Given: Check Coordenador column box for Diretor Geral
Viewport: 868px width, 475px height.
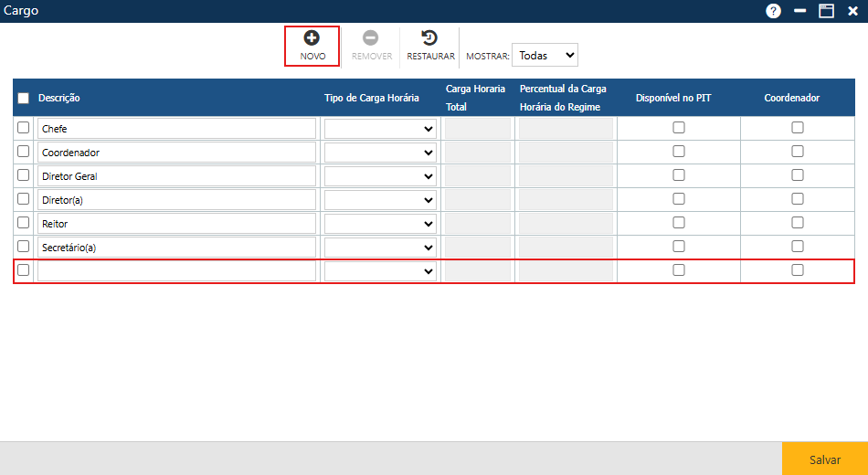Looking at the screenshot, I should coord(797,175).
